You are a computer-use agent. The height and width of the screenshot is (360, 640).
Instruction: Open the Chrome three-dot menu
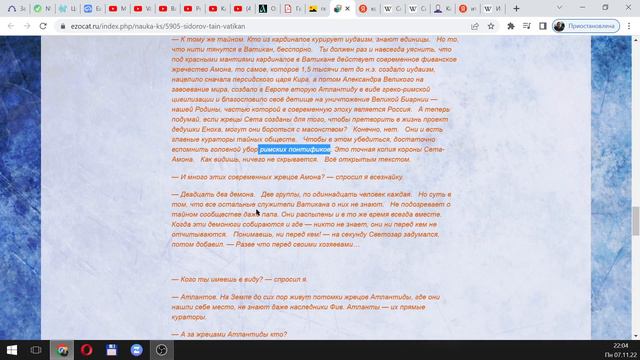click(629, 26)
